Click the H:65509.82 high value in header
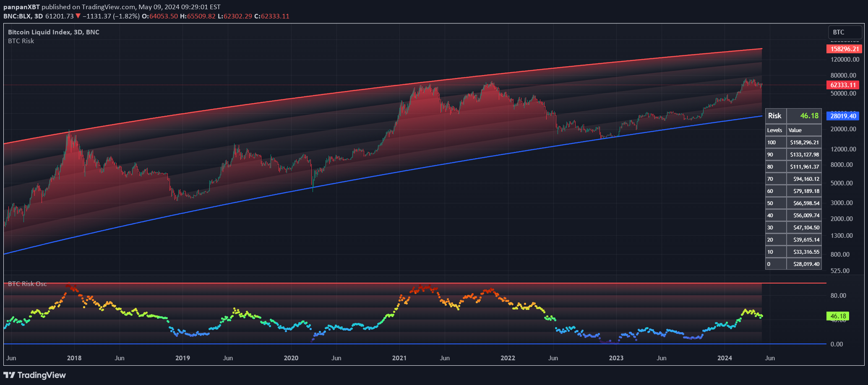The image size is (868, 385). [198, 16]
